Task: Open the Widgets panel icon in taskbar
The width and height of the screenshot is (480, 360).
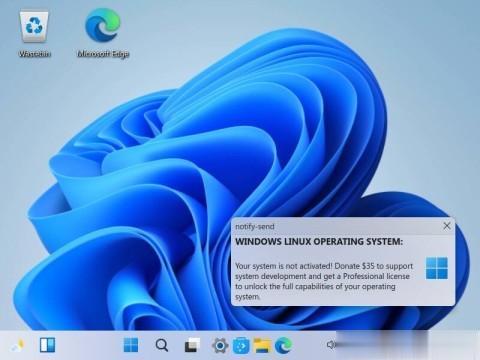Action: (x=47, y=345)
